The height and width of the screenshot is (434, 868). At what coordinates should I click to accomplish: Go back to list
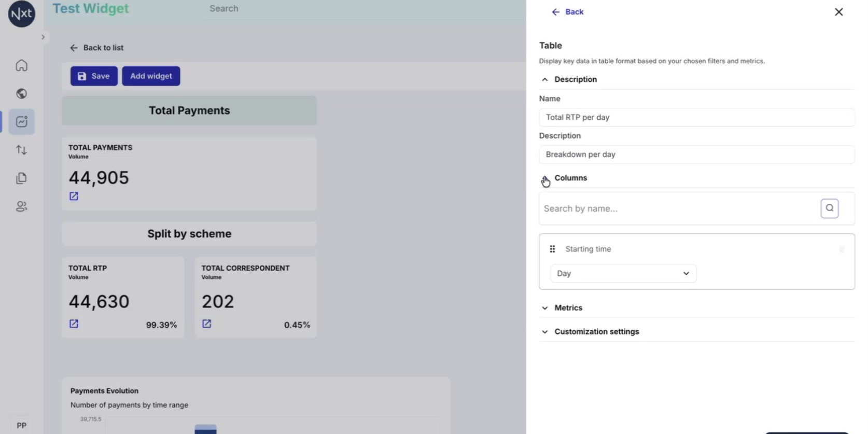tap(96, 48)
